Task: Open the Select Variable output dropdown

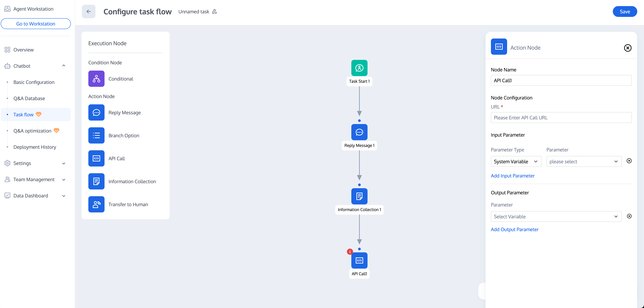Action: pyautogui.click(x=556, y=216)
